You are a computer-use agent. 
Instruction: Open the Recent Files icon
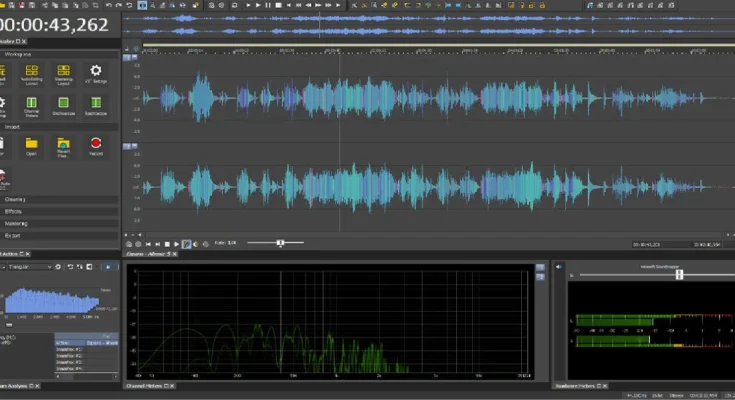(63, 144)
